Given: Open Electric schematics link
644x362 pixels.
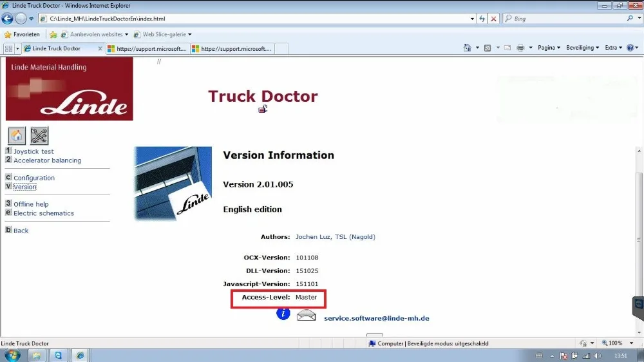Looking at the screenshot, I should click(x=44, y=213).
